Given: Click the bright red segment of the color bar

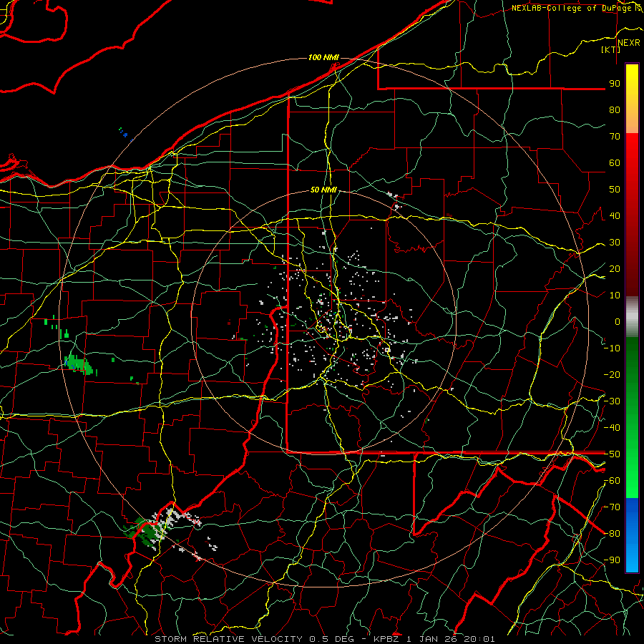Looking at the screenshot, I should click(632, 154).
